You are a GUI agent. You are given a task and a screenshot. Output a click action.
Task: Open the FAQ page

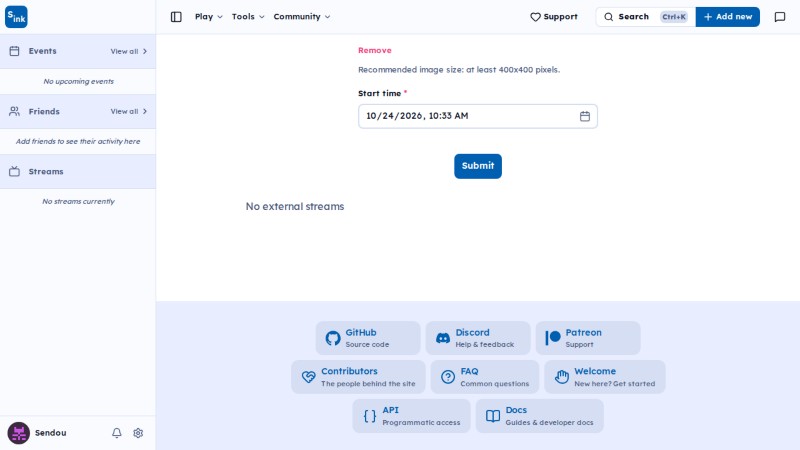tap(485, 377)
